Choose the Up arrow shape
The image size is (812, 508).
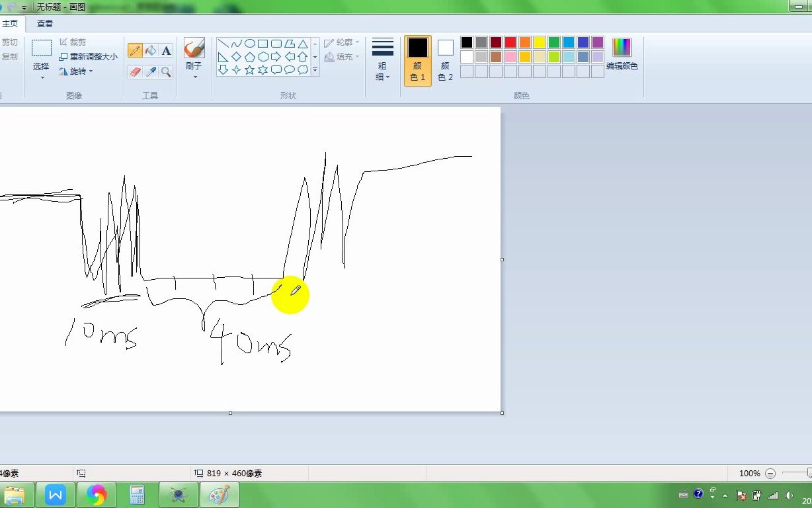click(x=303, y=57)
